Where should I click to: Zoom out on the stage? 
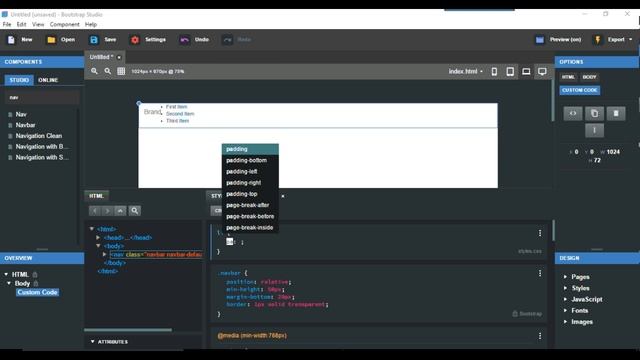pyautogui.click(x=107, y=71)
